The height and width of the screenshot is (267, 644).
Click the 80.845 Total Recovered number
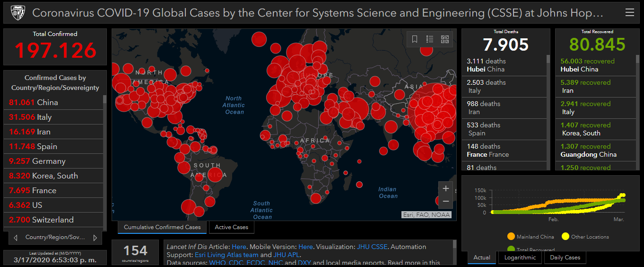click(x=598, y=44)
